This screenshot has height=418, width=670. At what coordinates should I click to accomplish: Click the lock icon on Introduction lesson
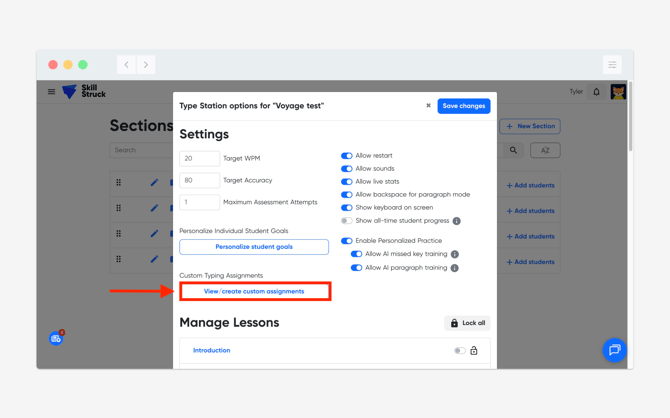[474, 351]
